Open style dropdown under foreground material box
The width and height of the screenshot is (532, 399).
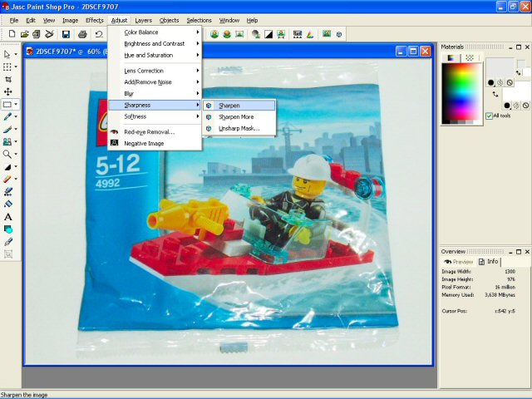[x=490, y=82]
